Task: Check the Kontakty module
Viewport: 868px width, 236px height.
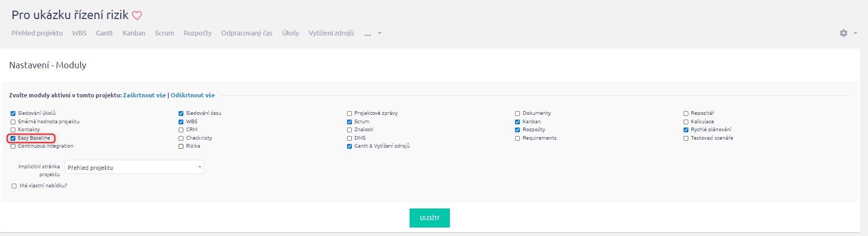Action: (x=13, y=130)
